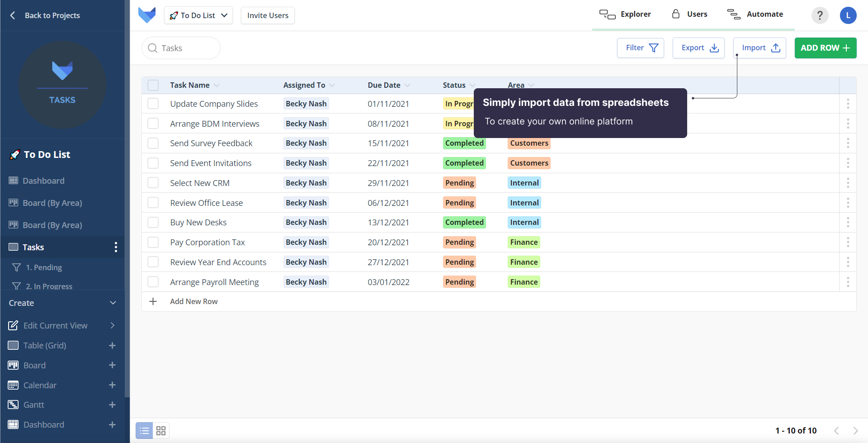Select the 2. In Progress filter view
The width and height of the screenshot is (868, 443).
49,286
